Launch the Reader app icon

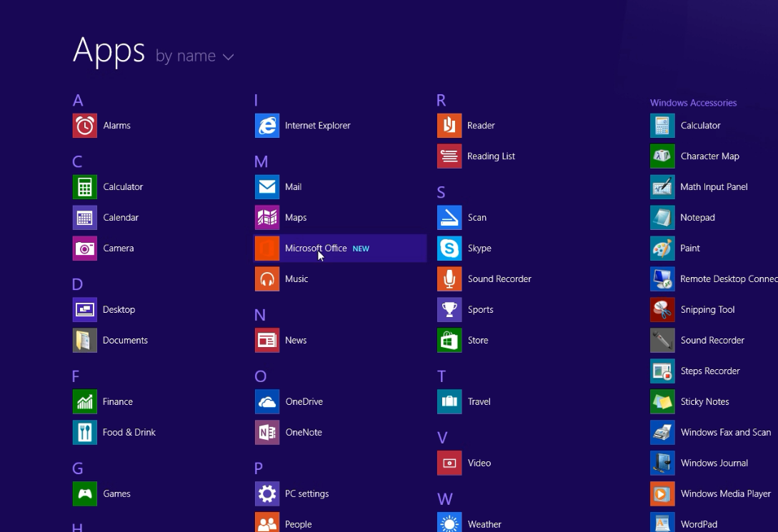(449, 126)
